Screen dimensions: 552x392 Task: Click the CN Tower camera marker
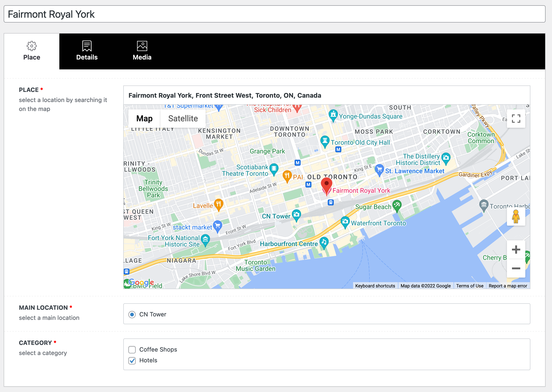[296, 215]
